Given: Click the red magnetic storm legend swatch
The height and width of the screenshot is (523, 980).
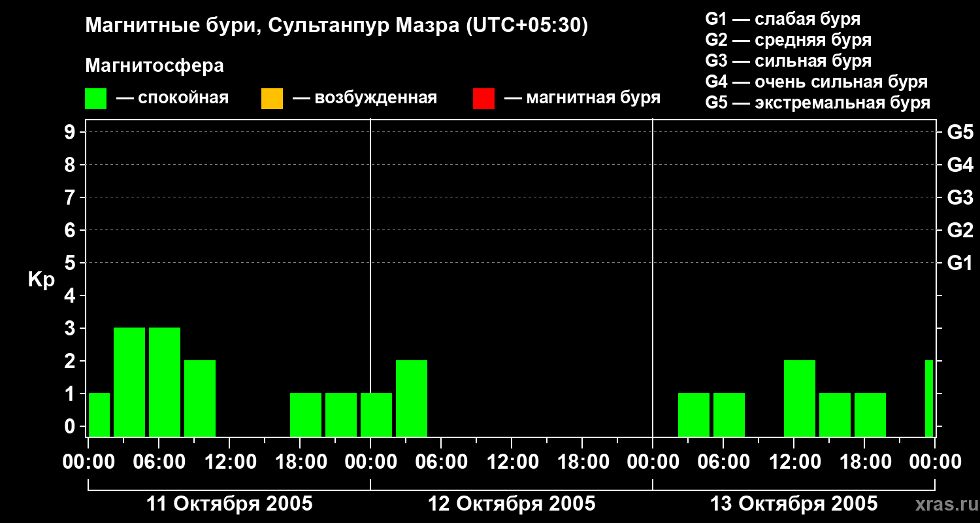Looking at the screenshot, I should [x=483, y=99].
